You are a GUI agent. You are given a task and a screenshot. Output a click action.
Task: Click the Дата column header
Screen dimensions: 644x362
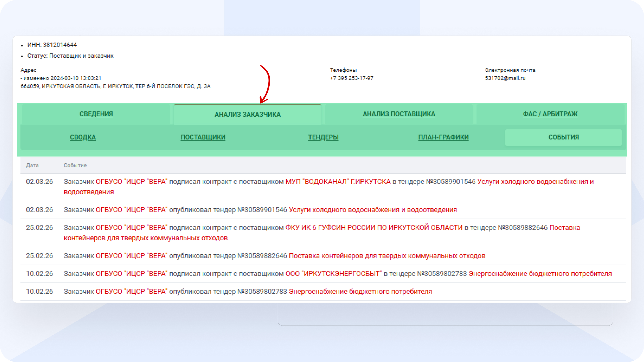(32, 165)
